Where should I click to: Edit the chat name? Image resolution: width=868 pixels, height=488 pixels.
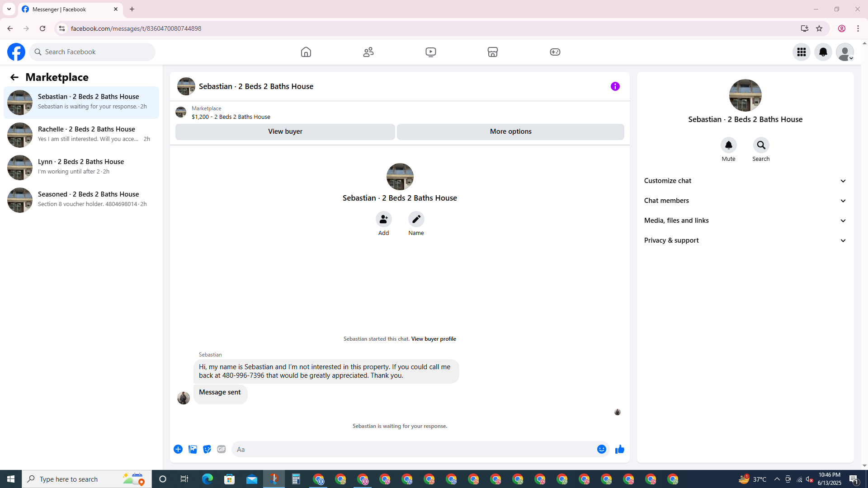click(x=416, y=219)
